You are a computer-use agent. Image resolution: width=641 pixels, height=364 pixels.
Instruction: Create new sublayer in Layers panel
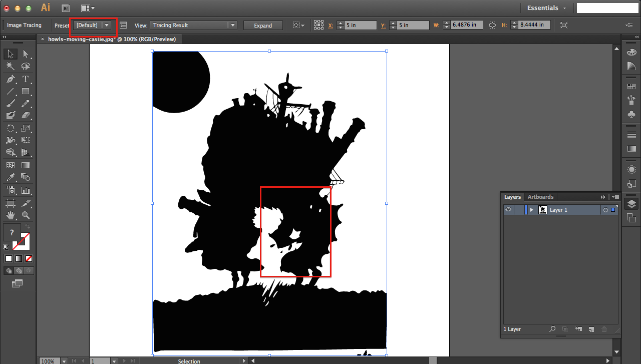coord(578,329)
